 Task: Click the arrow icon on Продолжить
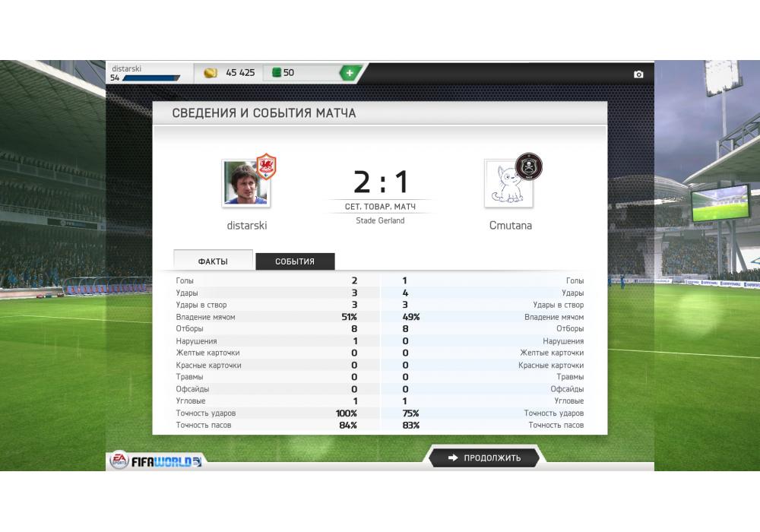click(453, 458)
